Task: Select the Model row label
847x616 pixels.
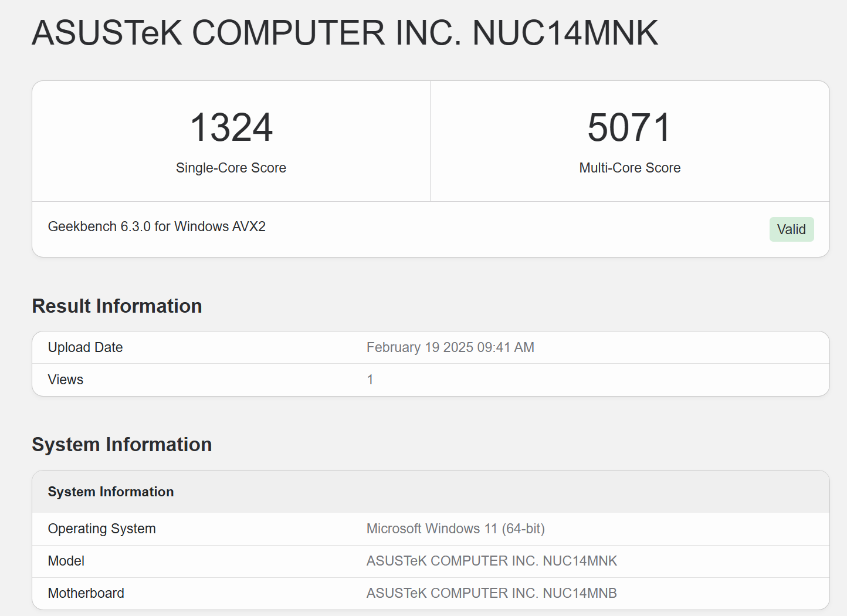Action: 66,561
